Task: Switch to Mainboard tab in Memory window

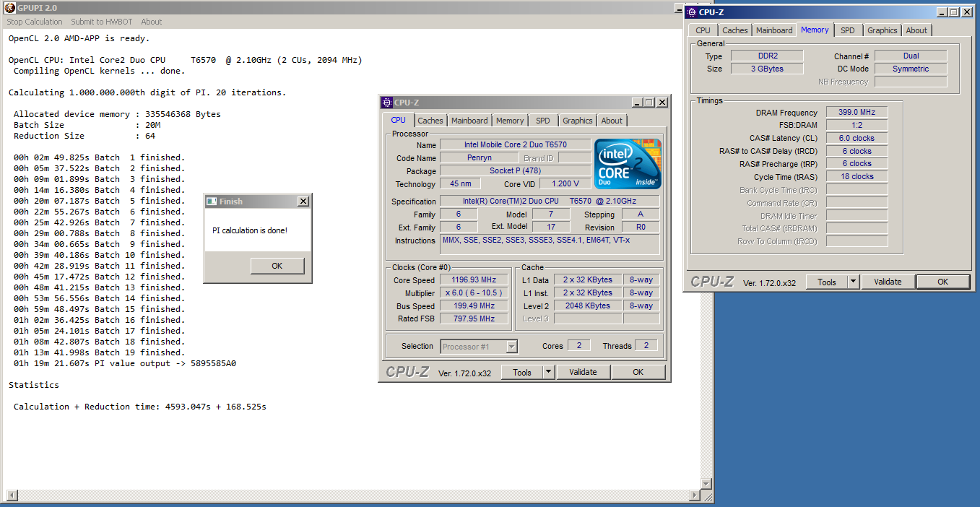Action: click(774, 30)
